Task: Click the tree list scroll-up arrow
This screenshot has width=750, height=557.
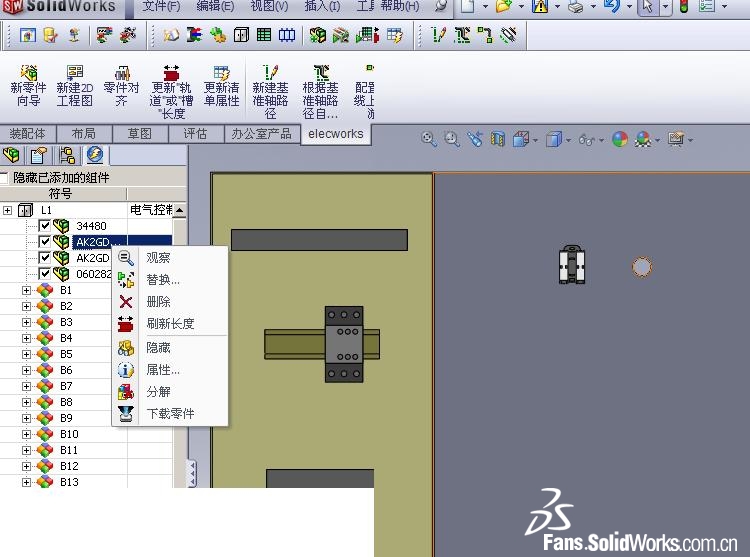Action: click(x=179, y=210)
